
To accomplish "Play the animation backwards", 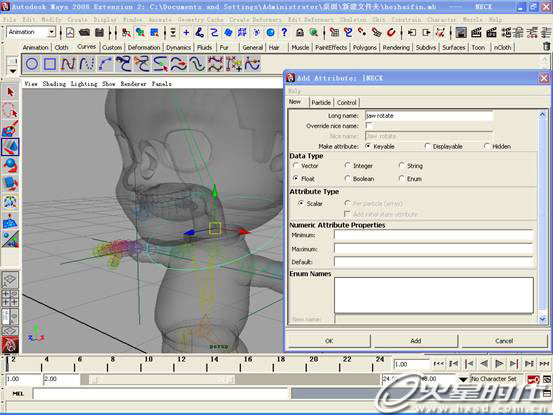I will pyautogui.click(x=484, y=364).
